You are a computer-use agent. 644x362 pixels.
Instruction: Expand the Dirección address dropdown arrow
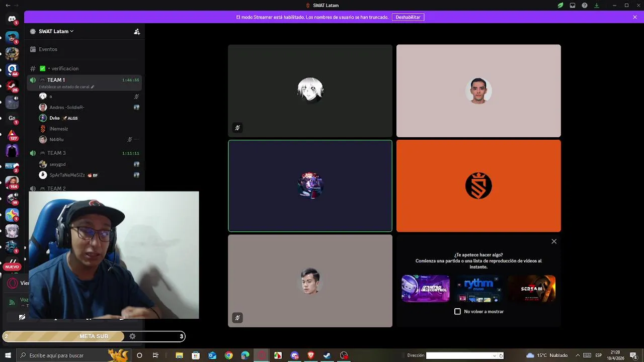tap(495, 355)
